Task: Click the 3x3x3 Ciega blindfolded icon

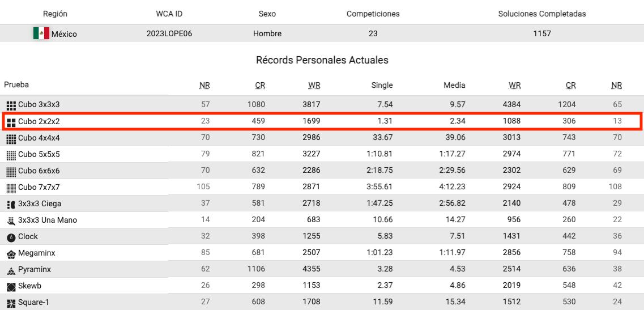Action: (x=11, y=204)
